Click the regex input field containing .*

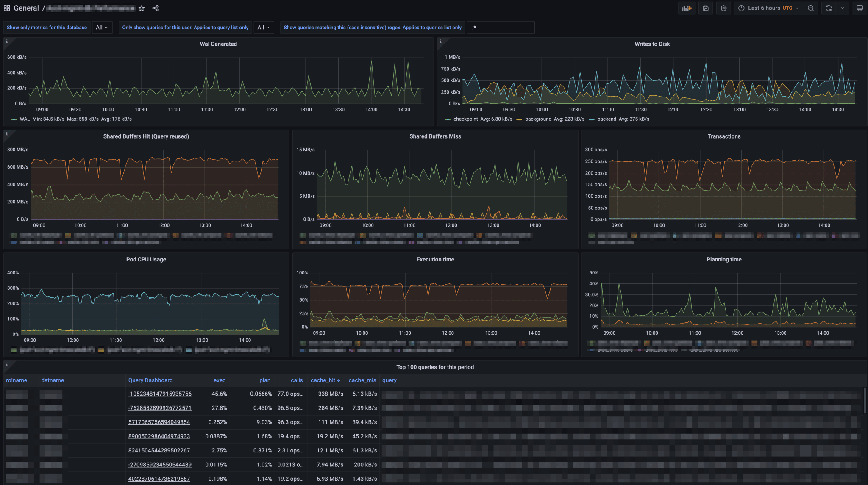pyautogui.click(x=500, y=27)
